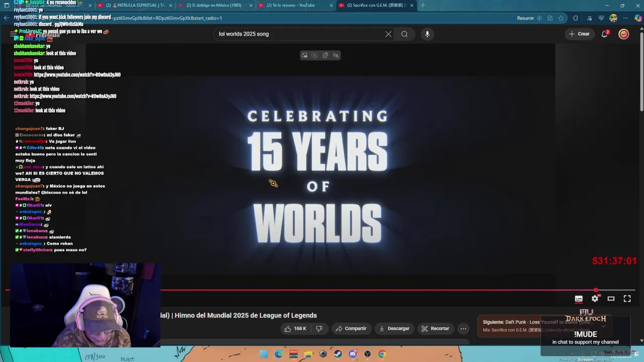
Task: Start voice search with microphone icon
Action: click(427, 34)
